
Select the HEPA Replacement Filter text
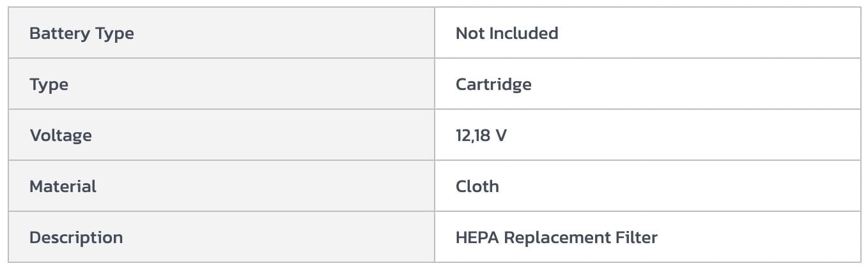pyautogui.click(x=556, y=237)
